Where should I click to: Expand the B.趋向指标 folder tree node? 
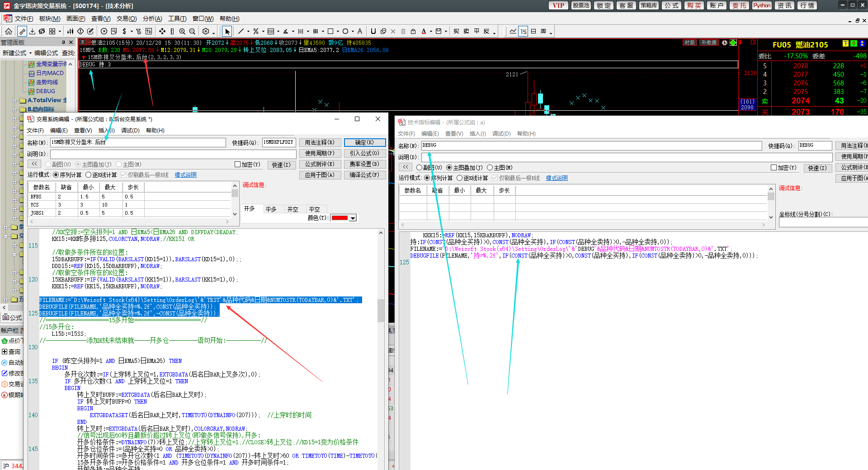point(14,110)
